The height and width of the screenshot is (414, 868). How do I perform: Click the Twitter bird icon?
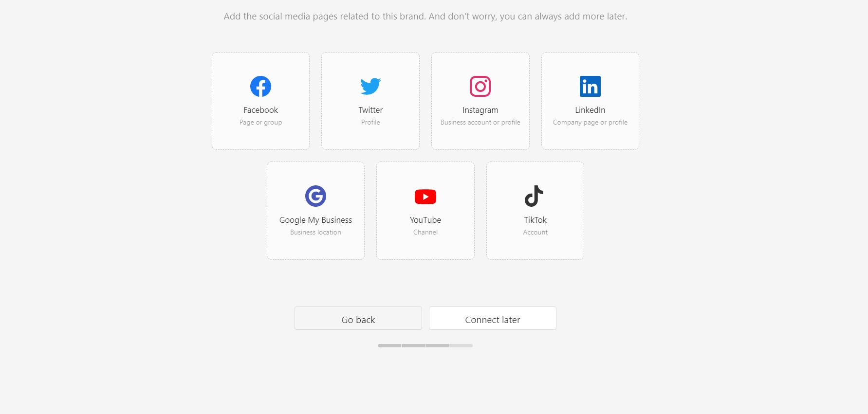(x=370, y=87)
